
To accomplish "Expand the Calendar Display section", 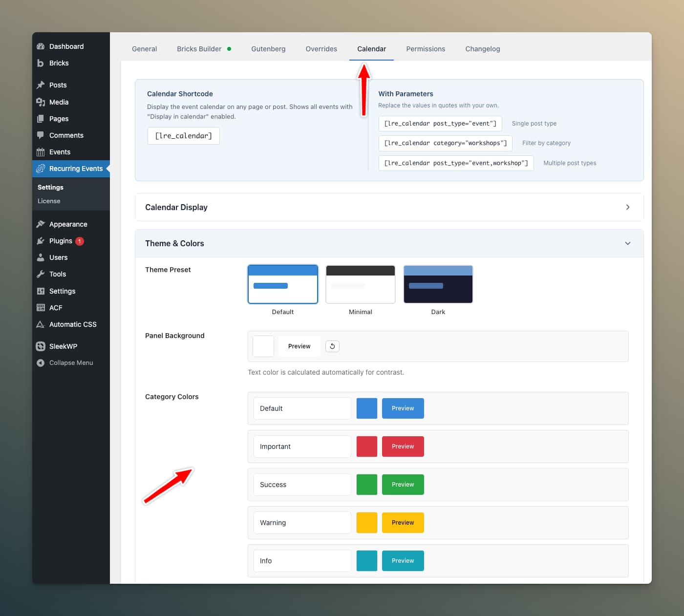I will click(x=628, y=207).
